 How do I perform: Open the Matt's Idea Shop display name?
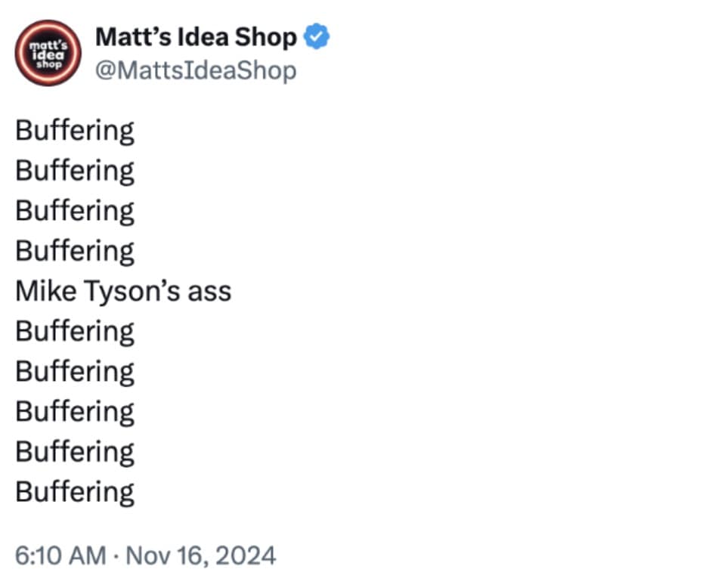pyautogui.click(x=196, y=37)
